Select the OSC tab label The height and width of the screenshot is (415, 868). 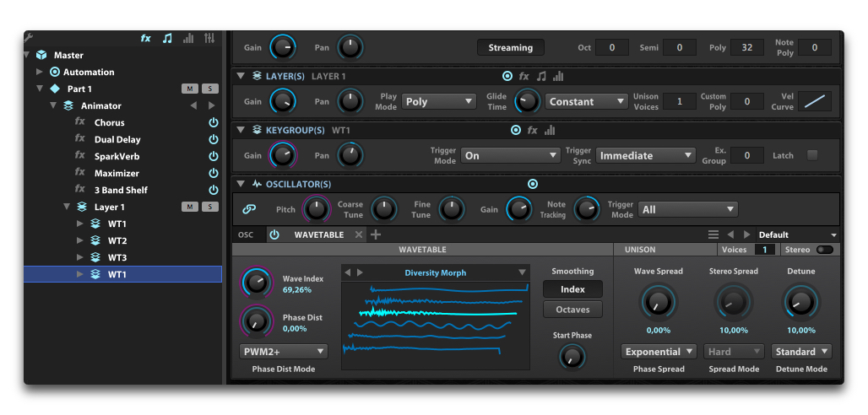[x=246, y=234]
